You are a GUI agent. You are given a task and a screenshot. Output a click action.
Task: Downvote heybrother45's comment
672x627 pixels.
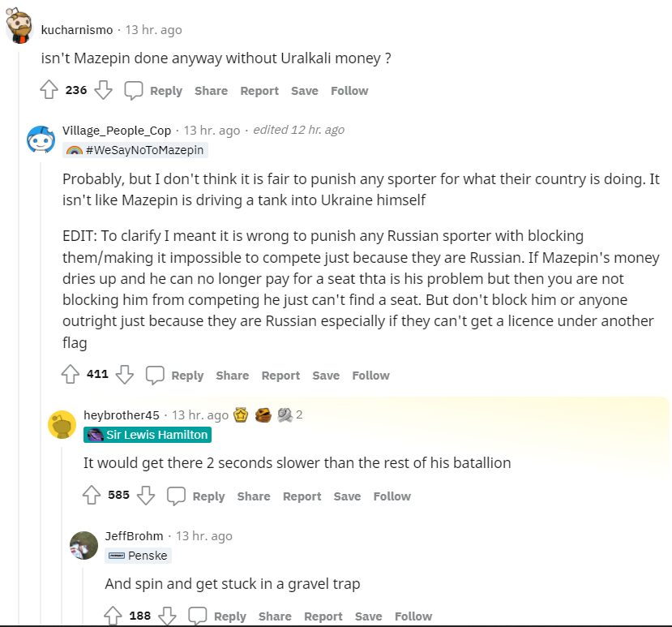pyautogui.click(x=146, y=496)
